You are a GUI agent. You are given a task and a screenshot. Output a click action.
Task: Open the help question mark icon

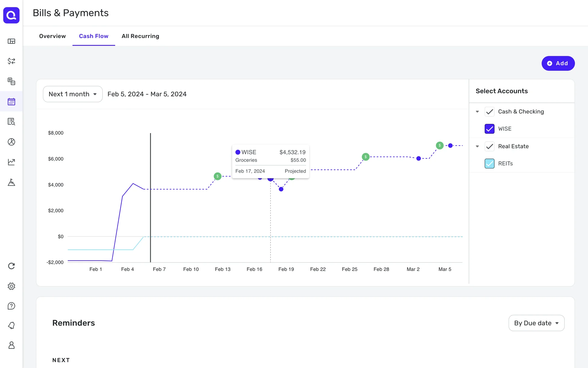11,306
